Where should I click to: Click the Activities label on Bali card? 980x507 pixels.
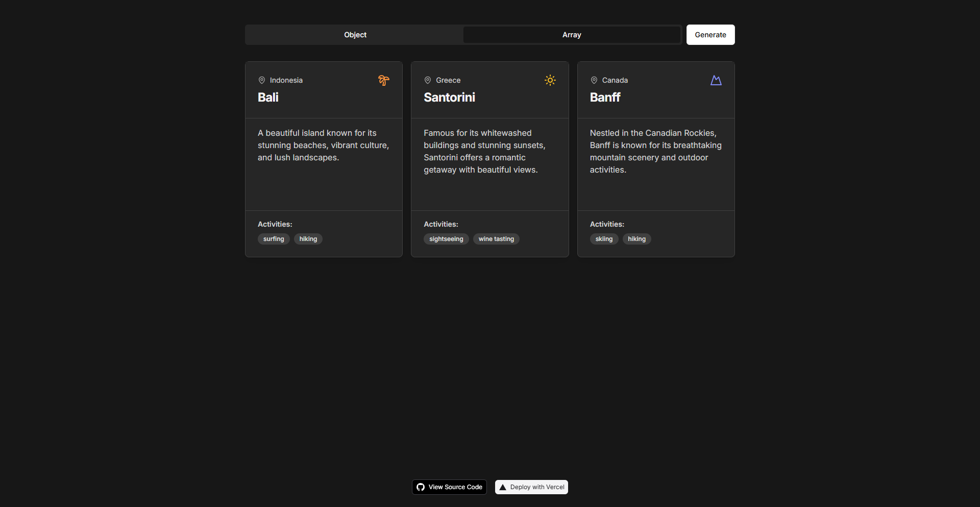click(x=275, y=224)
